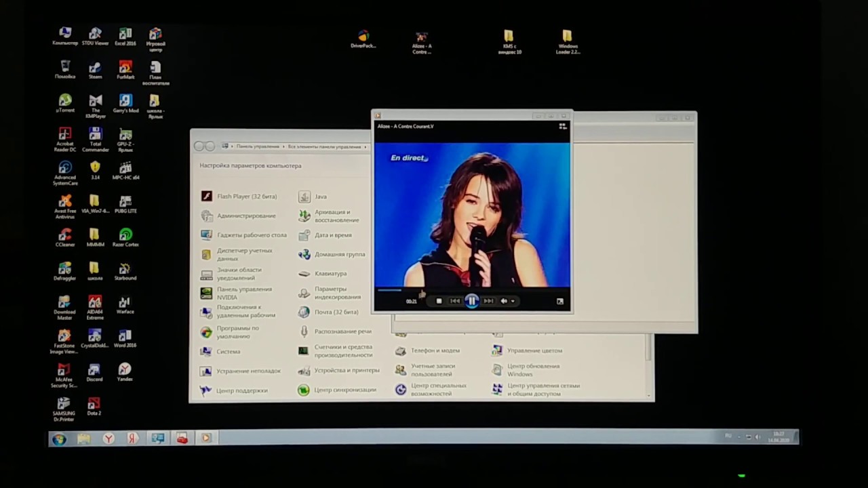Open Распознавание речи
Image resolution: width=868 pixels, height=488 pixels.
pos(335,331)
